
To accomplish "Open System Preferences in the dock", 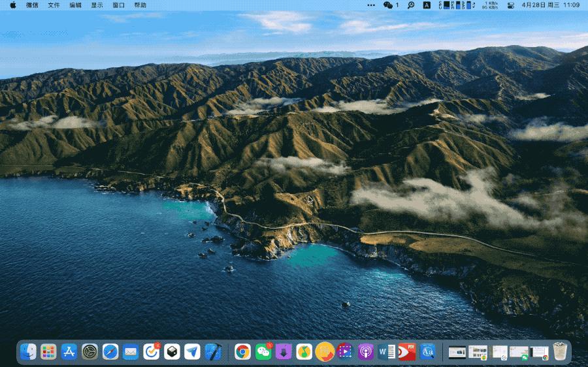I will pos(90,352).
